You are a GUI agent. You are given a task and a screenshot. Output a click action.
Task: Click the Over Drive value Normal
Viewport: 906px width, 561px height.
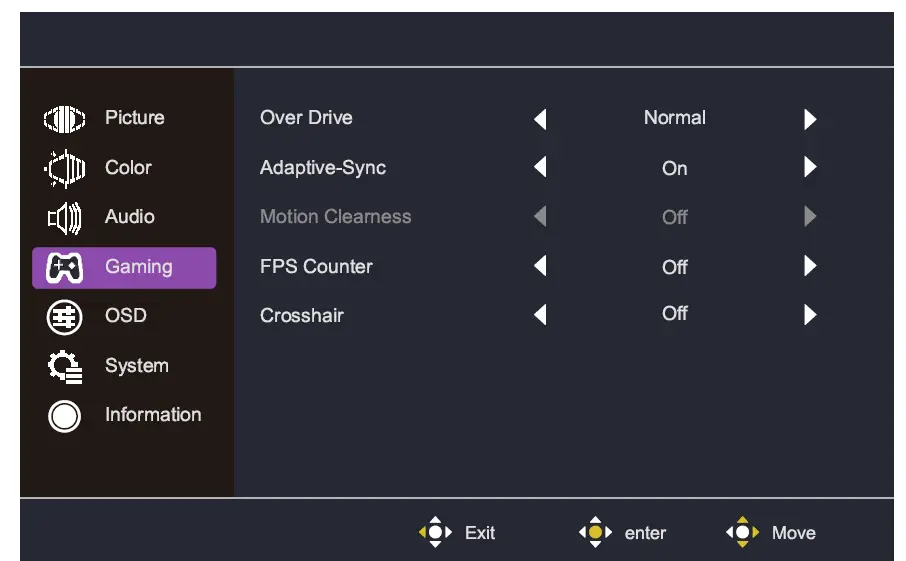(675, 118)
